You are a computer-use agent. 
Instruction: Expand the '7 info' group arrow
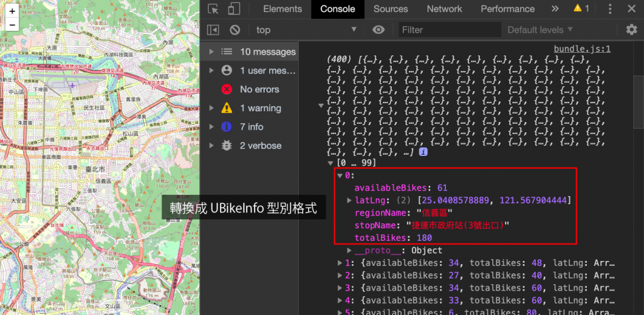(x=211, y=127)
